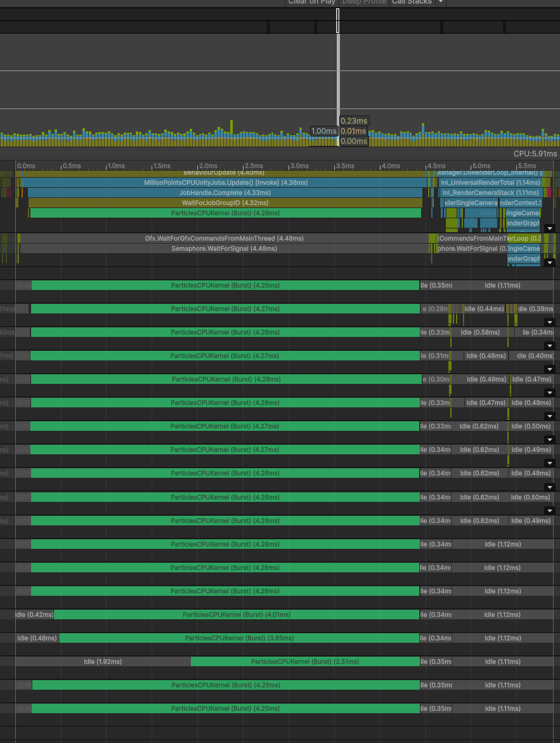Click the nderContext.S sample in the main thread
Image resolution: width=560 pixels, height=743 pixels.
pos(520,203)
